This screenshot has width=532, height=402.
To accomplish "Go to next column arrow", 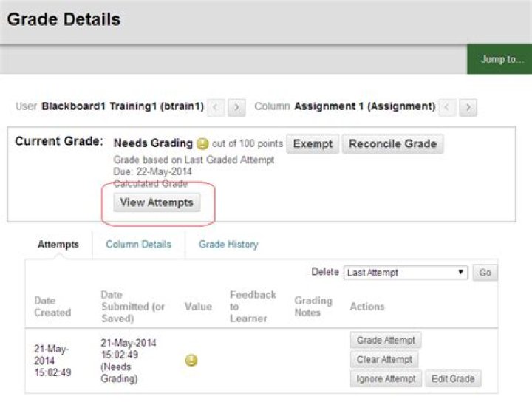I will point(468,108).
